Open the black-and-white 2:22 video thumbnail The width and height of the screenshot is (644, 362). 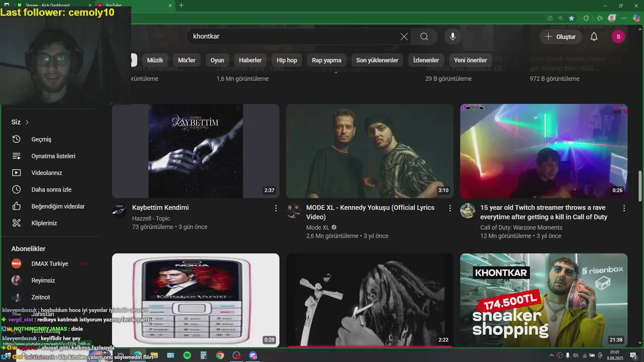click(x=370, y=300)
